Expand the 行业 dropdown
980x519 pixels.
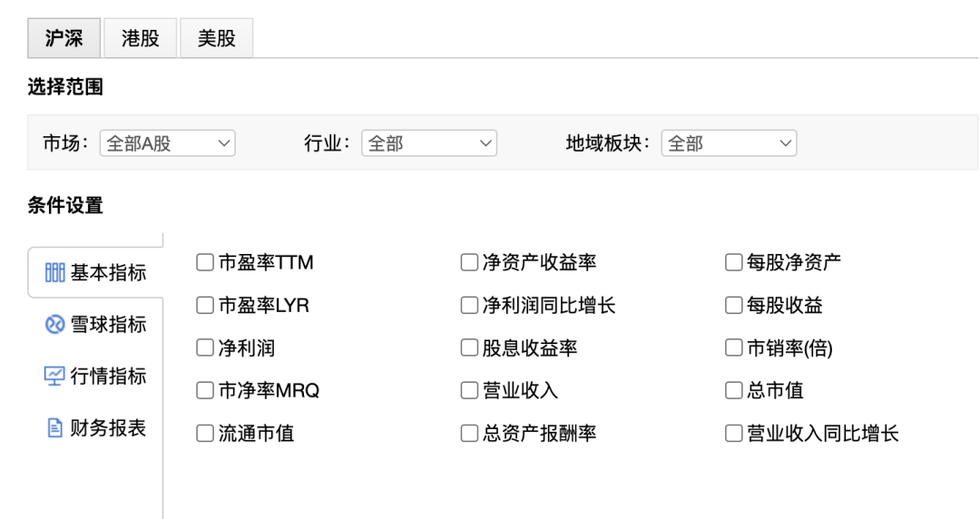pyautogui.click(x=429, y=143)
